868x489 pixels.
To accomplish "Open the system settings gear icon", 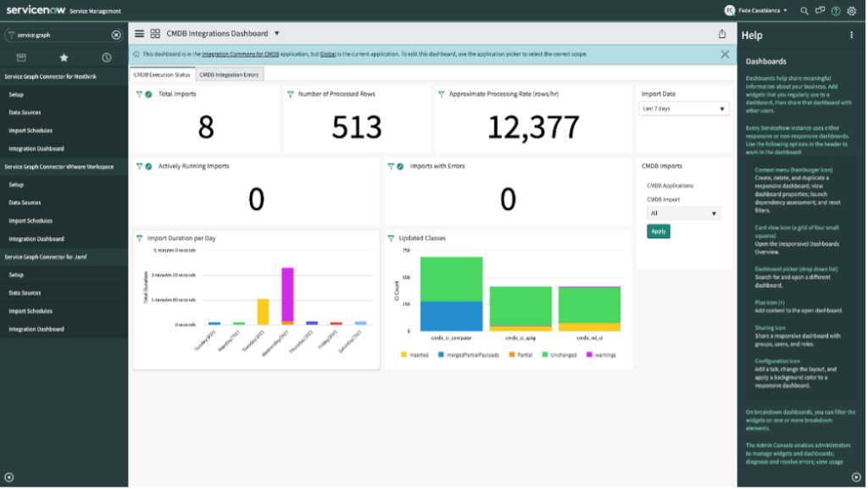I will point(852,11).
